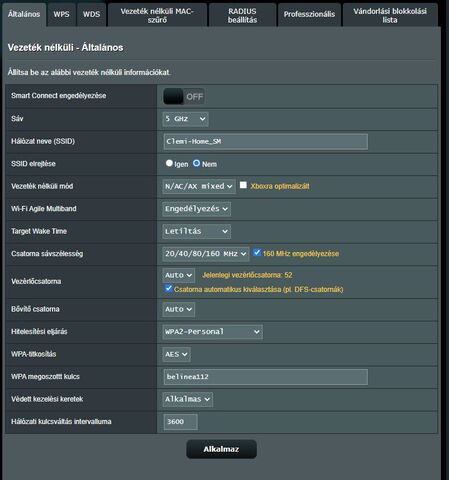Open the N/AC/AX mixed wireless mode dropdown

[x=199, y=186]
